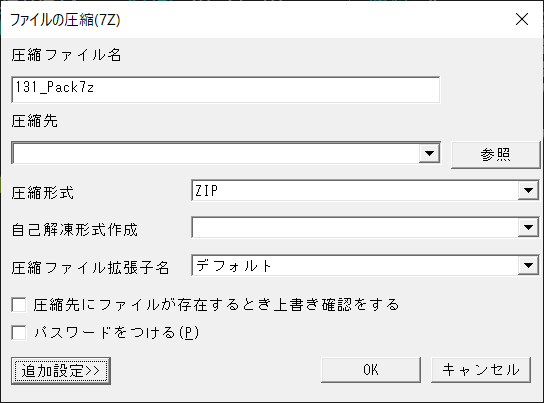Viewport: 544px width, 403px height.
Task: Click the 圧縮ファイル名 field containing 131_Pack7z
Action: tap(226, 89)
